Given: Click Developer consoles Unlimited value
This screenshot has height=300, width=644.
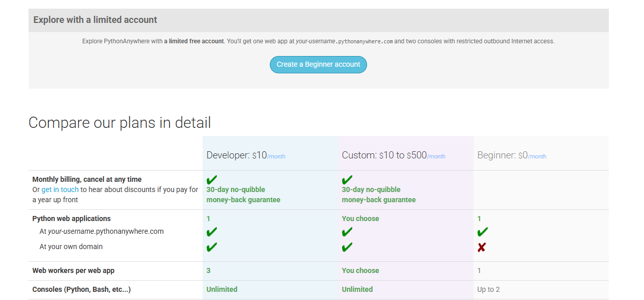Looking at the screenshot, I should (x=222, y=289).
